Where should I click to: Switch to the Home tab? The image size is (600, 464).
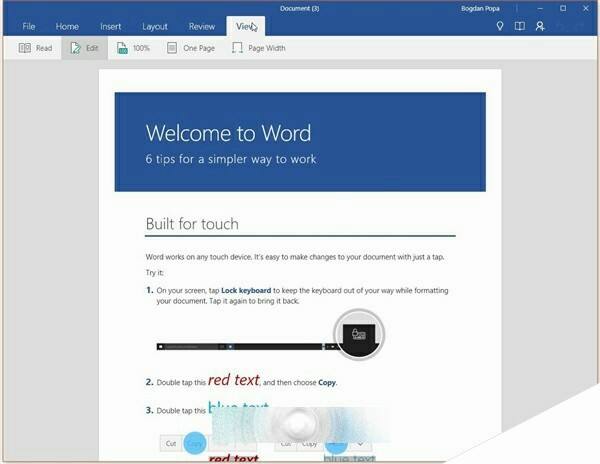click(x=67, y=26)
